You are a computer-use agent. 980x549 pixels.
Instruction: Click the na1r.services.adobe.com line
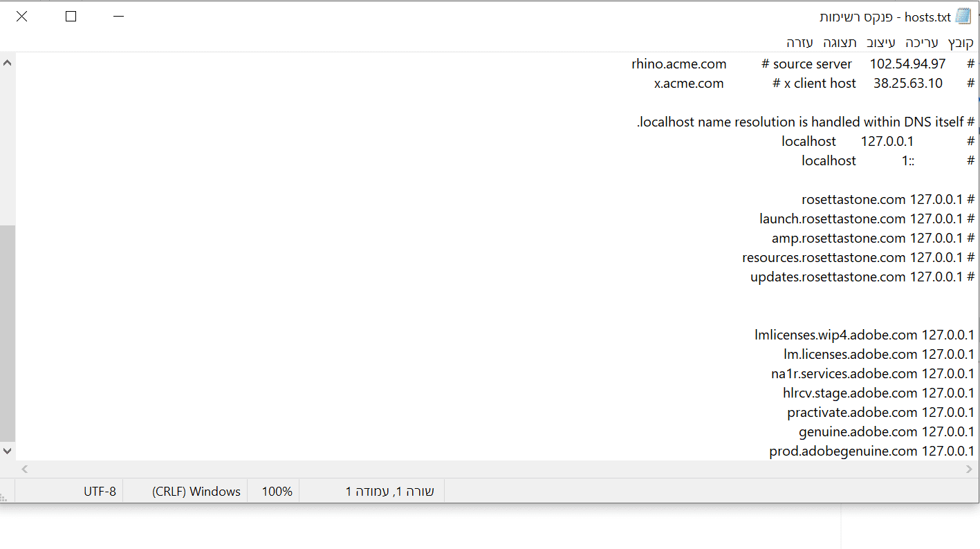click(873, 374)
